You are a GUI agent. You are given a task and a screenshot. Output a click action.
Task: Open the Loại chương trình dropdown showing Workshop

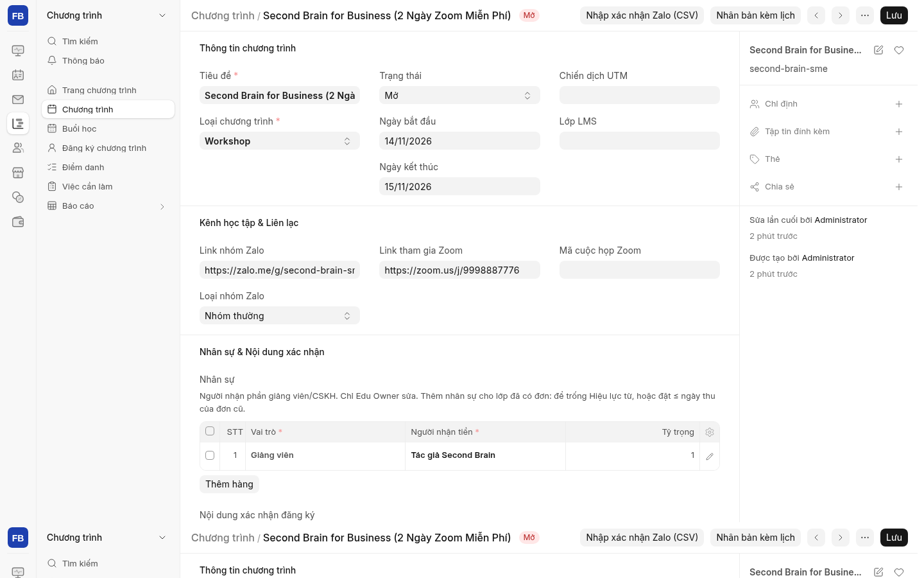point(280,141)
